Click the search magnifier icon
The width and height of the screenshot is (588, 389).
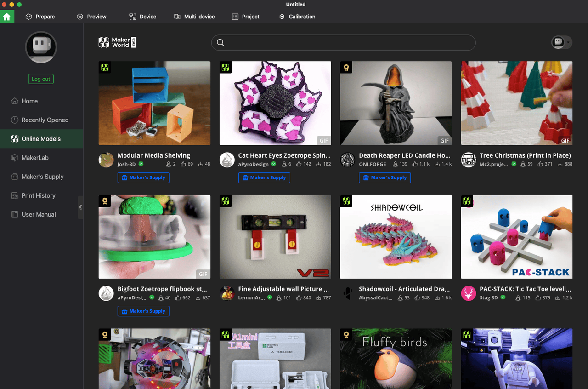[220, 43]
